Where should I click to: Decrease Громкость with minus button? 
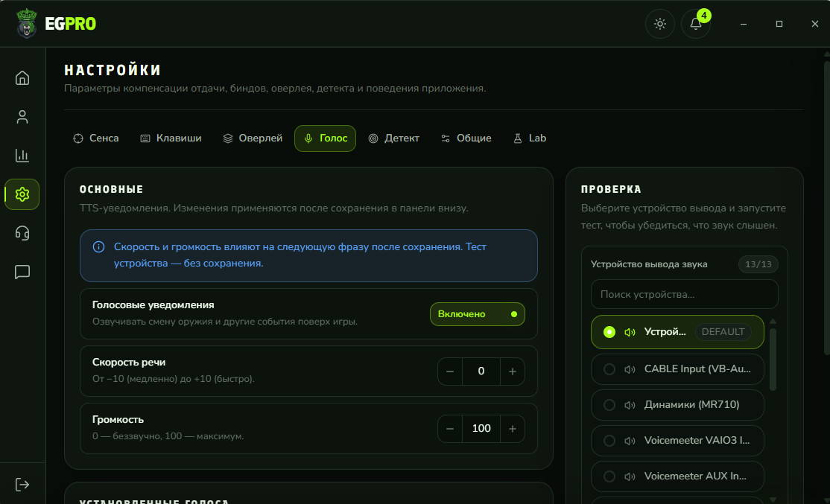(x=450, y=428)
